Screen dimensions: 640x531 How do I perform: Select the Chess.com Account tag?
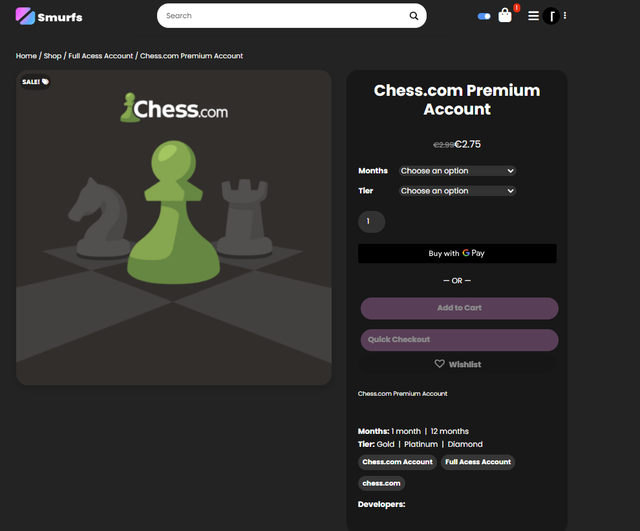click(x=397, y=462)
